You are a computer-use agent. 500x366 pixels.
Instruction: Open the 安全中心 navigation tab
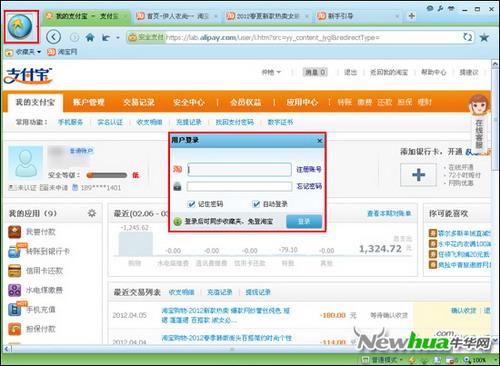point(189,102)
